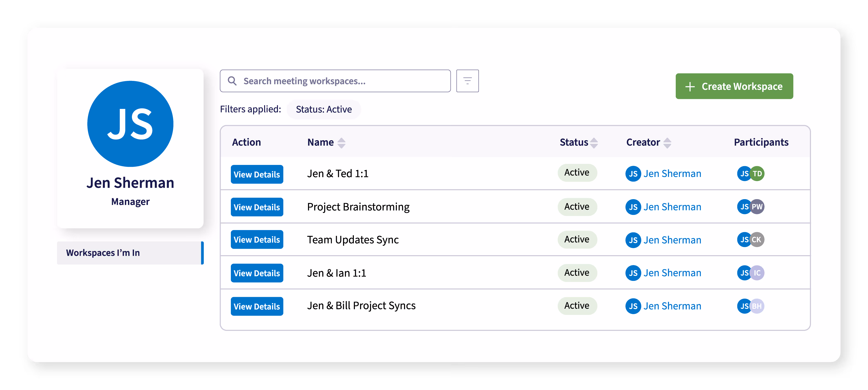Click the BH participant avatar
868x390 pixels.
[758, 306]
